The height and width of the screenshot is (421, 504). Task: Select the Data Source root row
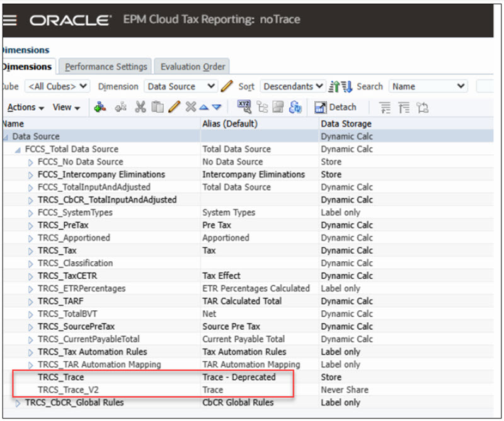[x=248, y=136]
